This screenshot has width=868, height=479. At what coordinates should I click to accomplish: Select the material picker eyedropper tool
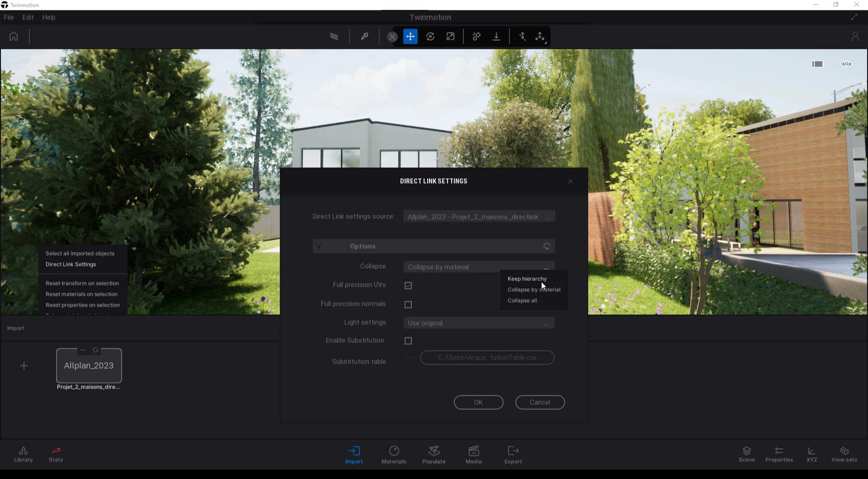pos(364,37)
